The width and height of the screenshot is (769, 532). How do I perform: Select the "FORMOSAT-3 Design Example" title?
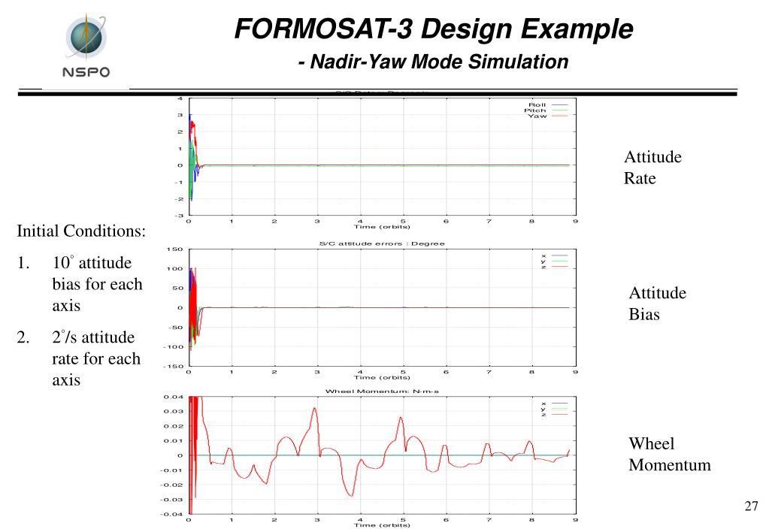pos(434,29)
